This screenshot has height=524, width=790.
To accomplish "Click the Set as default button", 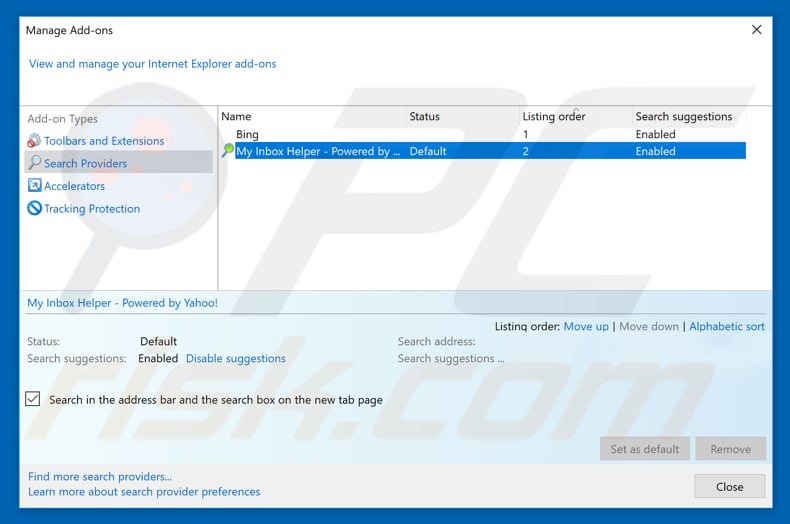I will pos(644,448).
